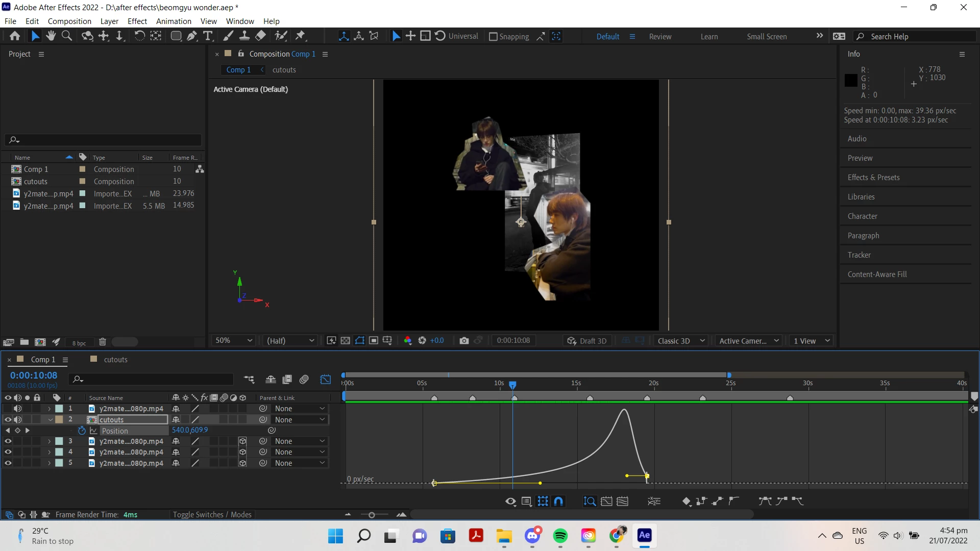Open Spotify from the taskbar
Screen dimensions: 980x551
560,536
